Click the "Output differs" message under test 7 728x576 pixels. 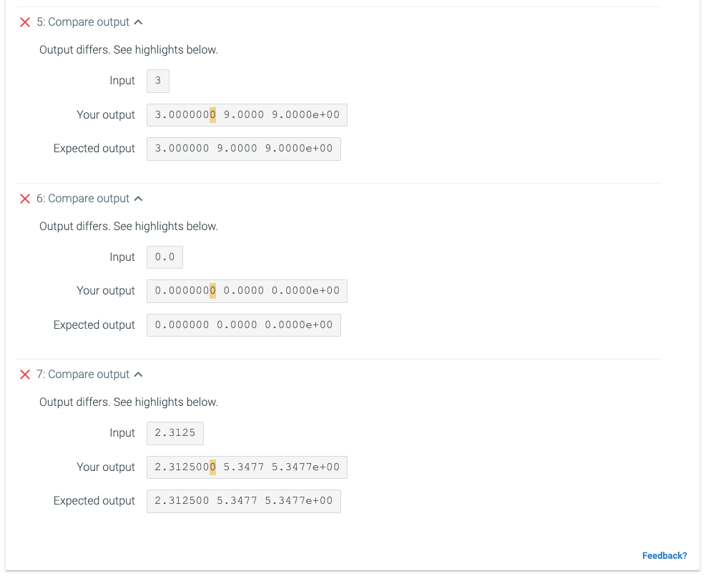tap(129, 402)
